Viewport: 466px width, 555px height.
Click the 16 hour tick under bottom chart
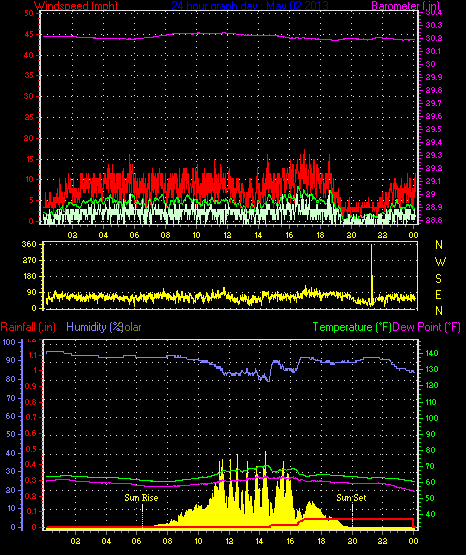pyautogui.click(x=290, y=541)
